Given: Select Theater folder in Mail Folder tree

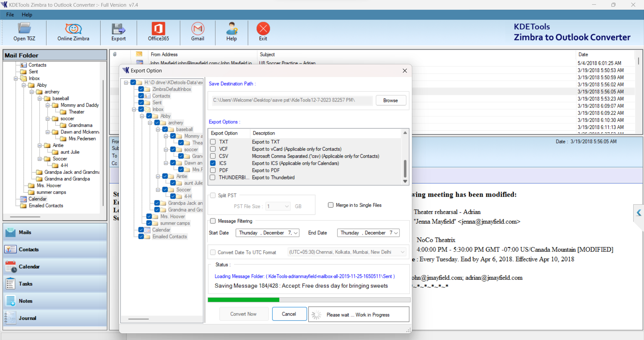Looking at the screenshot, I should pos(76,112).
